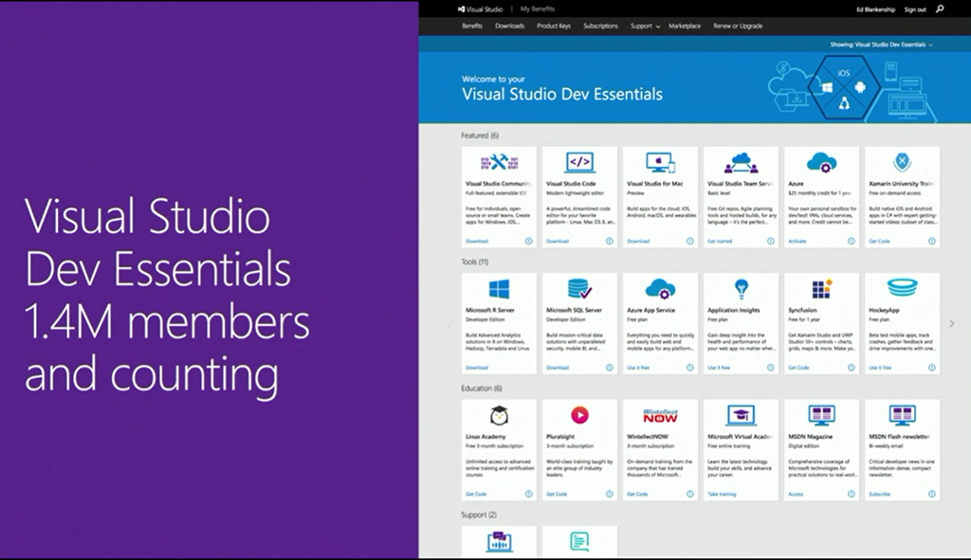
Task: Click the HockeyApp tile icon
Action: point(902,288)
